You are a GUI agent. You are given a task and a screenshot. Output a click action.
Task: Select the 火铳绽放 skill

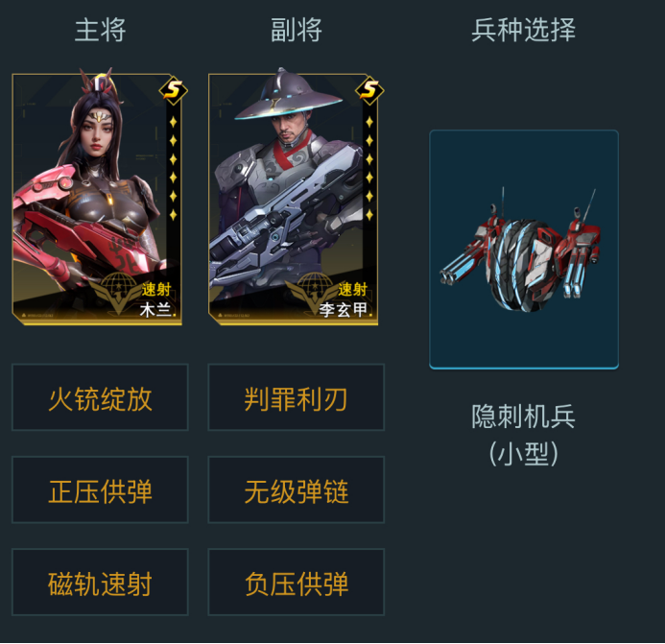100,397
